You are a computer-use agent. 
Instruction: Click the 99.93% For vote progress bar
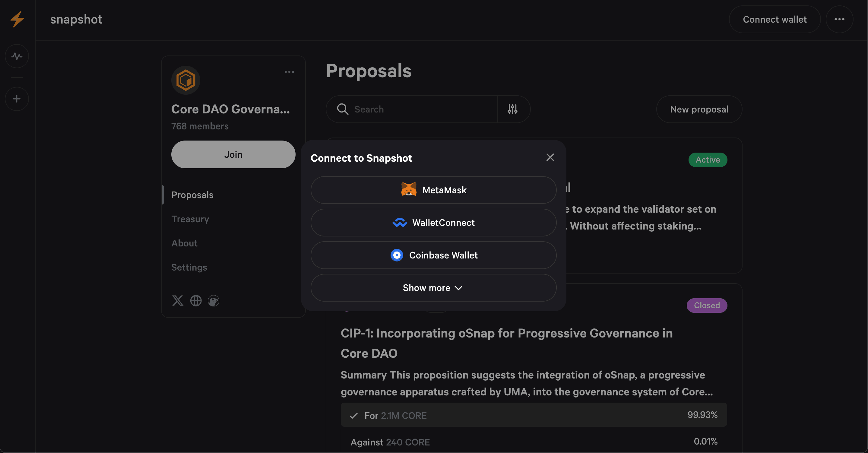[534, 415]
